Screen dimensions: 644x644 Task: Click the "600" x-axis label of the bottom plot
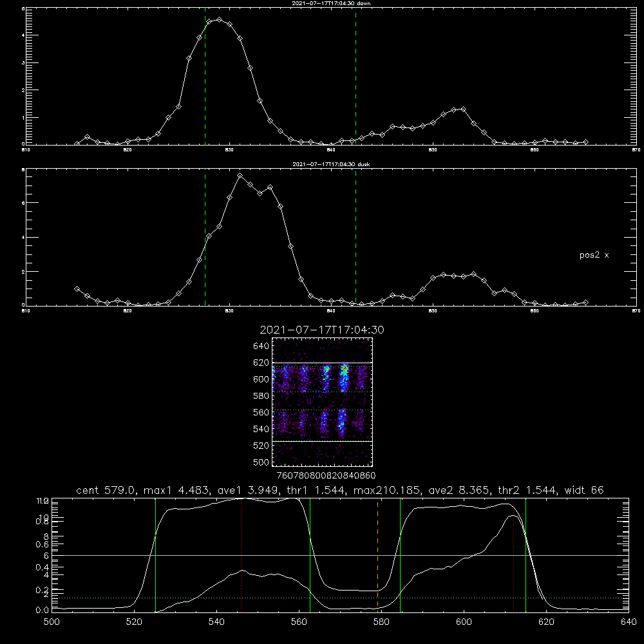click(464, 622)
